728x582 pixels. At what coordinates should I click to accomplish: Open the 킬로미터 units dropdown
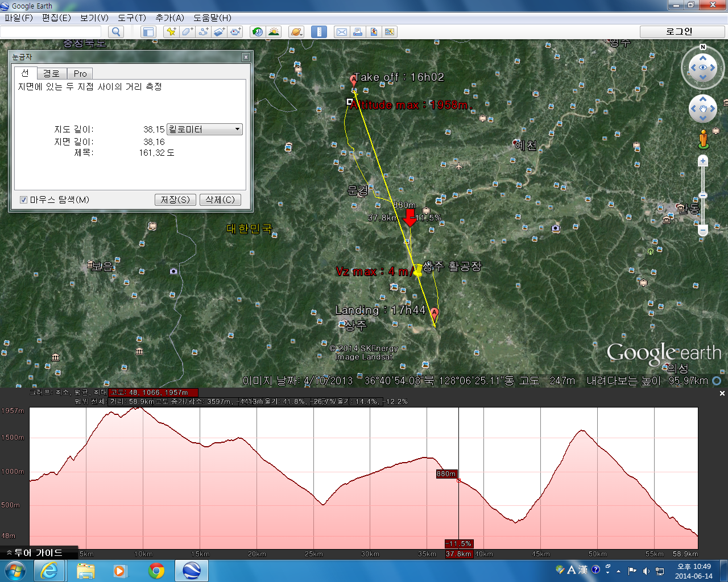coord(205,130)
